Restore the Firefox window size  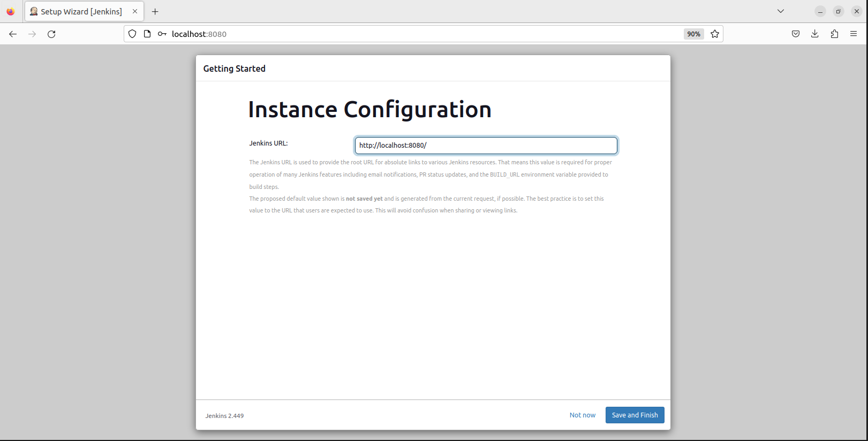(x=839, y=11)
